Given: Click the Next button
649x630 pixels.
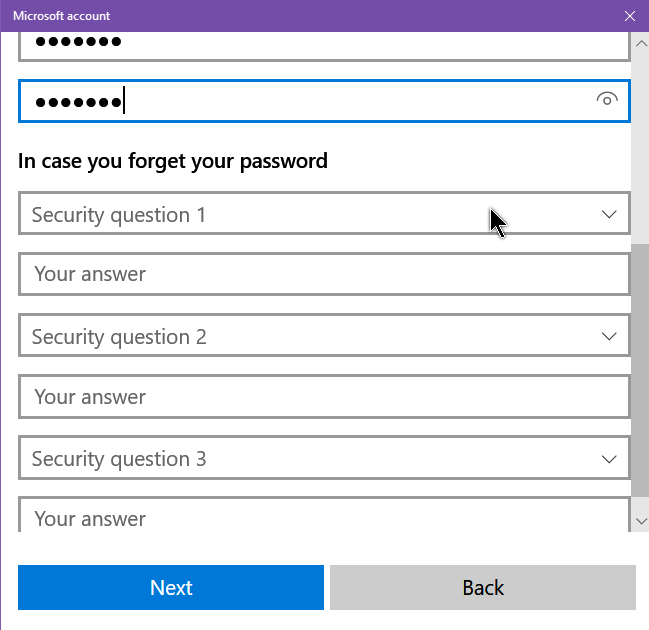Looking at the screenshot, I should pyautogui.click(x=171, y=587).
